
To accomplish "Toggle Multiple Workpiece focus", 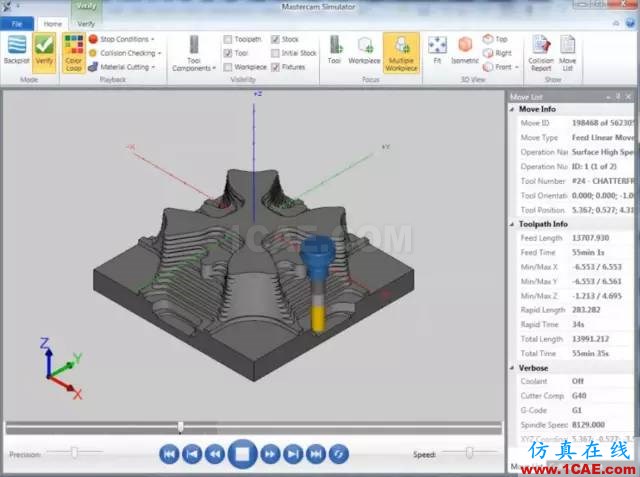I will point(401,53).
